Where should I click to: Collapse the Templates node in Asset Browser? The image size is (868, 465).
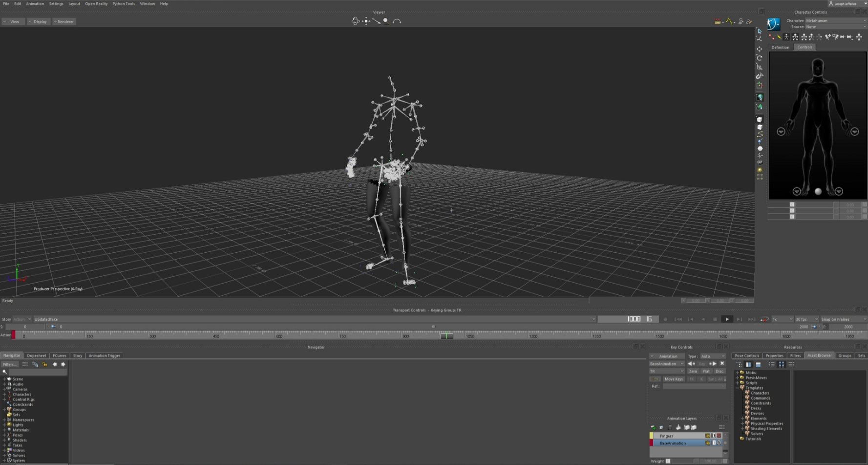738,388
